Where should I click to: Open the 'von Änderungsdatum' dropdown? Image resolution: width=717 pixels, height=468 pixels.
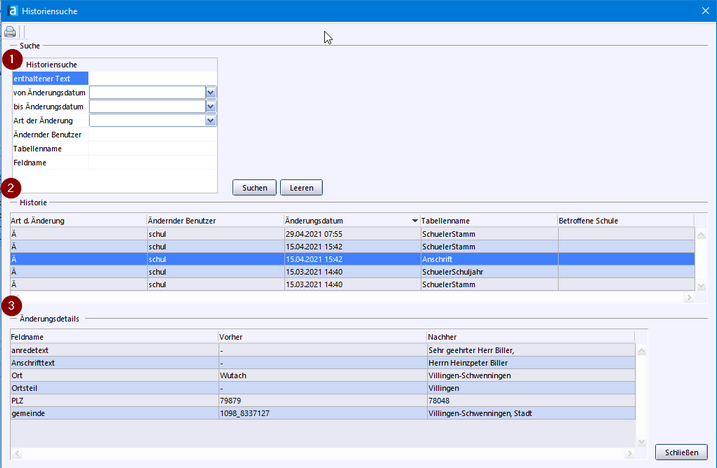click(x=211, y=92)
